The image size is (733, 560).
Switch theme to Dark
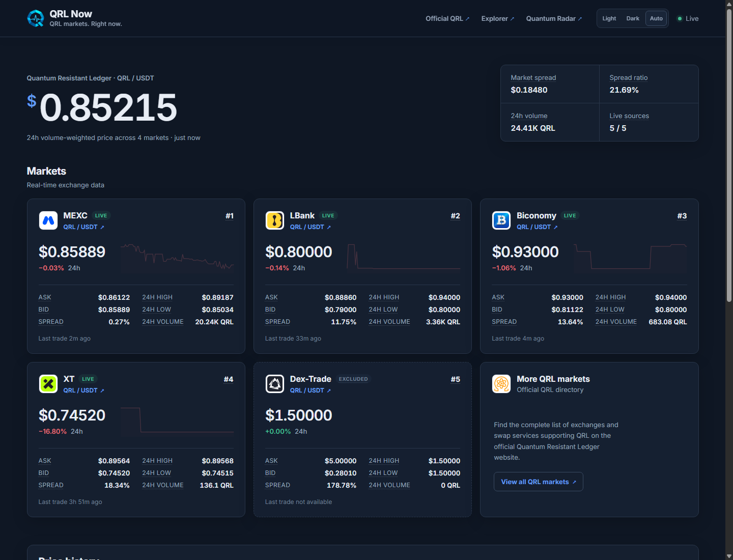point(633,18)
